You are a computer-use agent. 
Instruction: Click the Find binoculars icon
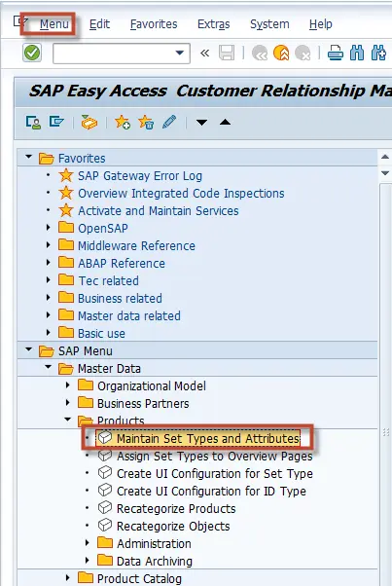pyautogui.click(x=357, y=54)
